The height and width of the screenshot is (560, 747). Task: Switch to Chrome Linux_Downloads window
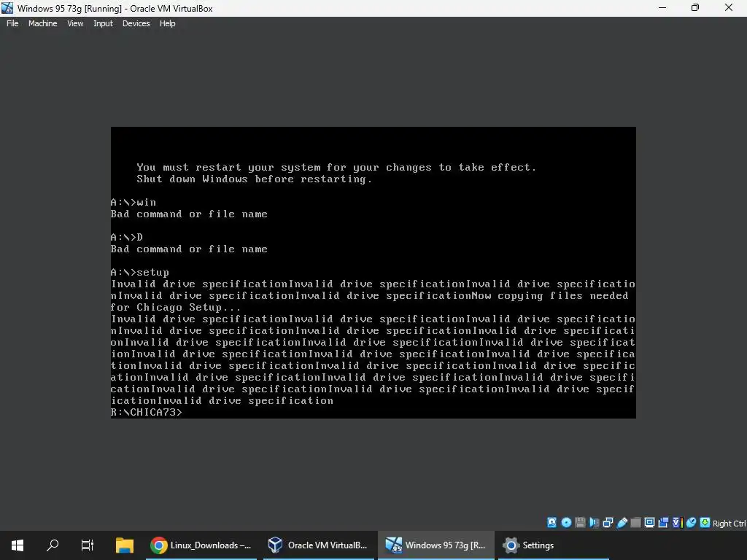pyautogui.click(x=201, y=545)
